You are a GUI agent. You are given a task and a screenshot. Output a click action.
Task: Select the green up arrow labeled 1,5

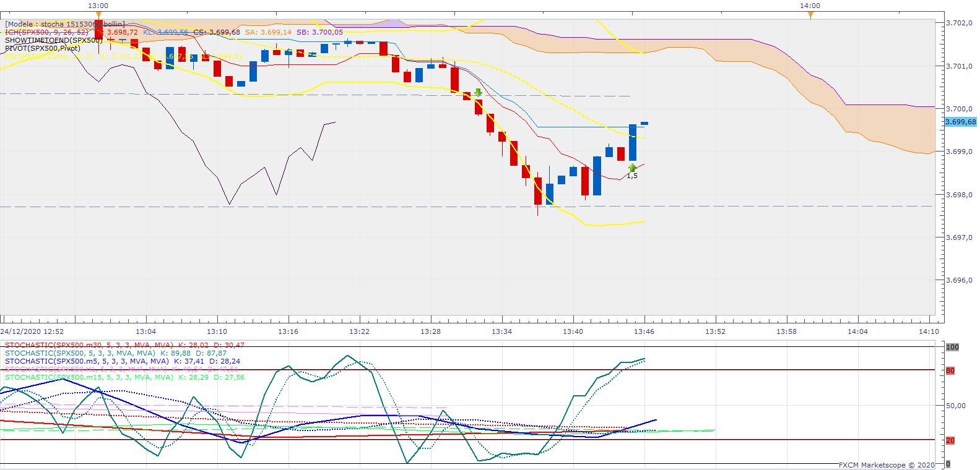(x=632, y=168)
